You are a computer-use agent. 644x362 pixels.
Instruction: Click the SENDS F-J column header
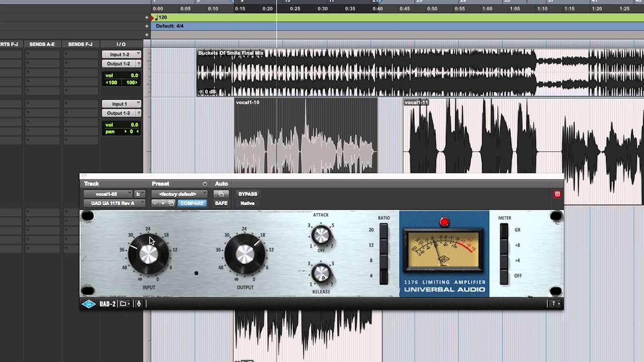(80, 44)
